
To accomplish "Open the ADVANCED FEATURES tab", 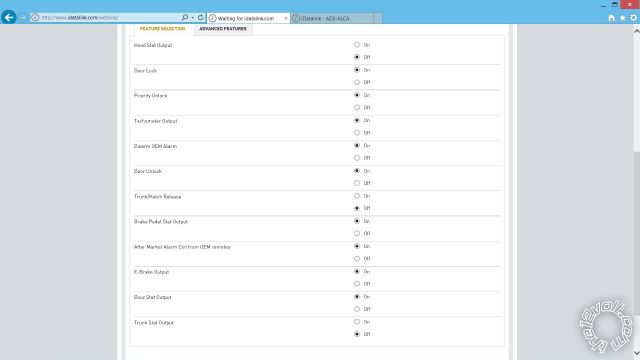I will [223, 29].
